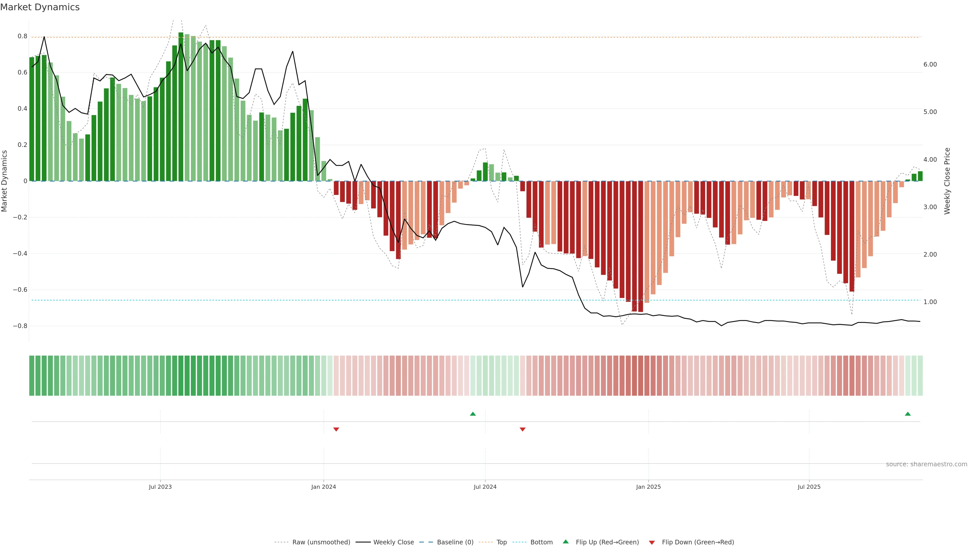The image size is (980, 551).
Task: Click the Weekly Close Price axis title
Action: click(x=947, y=181)
